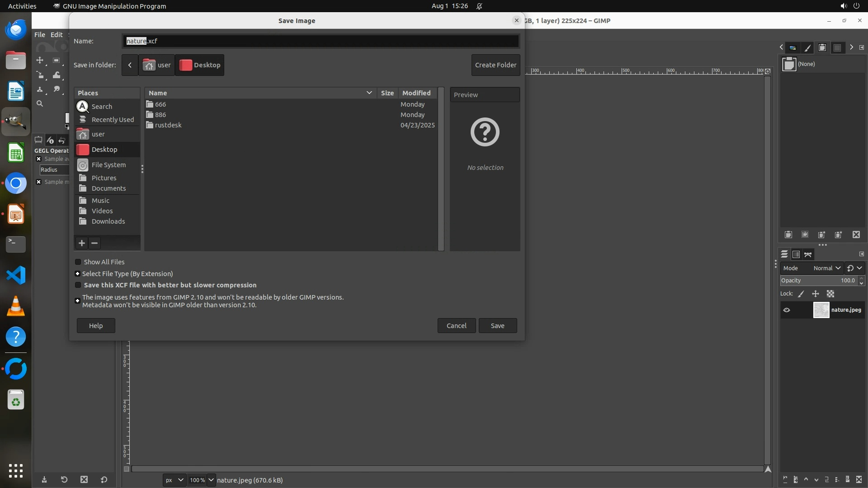Select the Move tool in toolbox
Viewport: 868px width, 488px height.
pyautogui.click(x=40, y=60)
